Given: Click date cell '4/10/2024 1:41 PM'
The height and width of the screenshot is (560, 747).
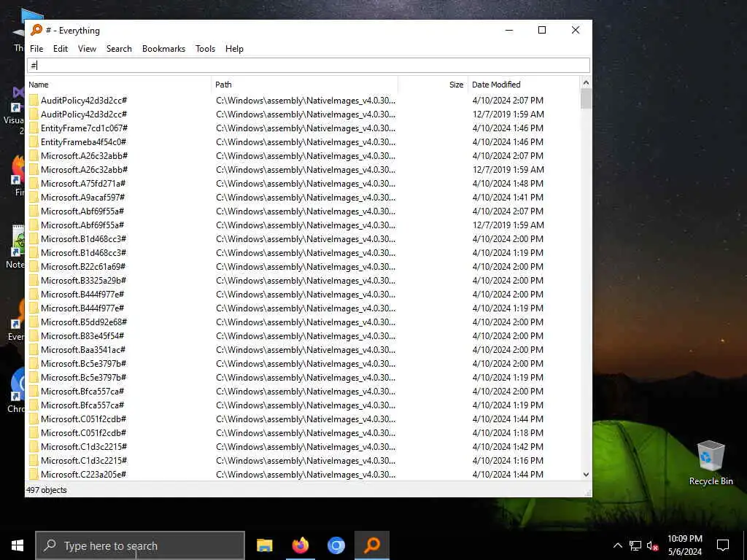Looking at the screenshot, I should (508, 197).
